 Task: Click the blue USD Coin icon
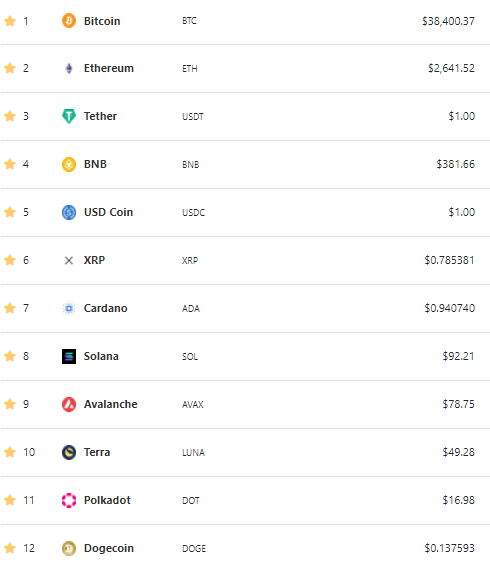[69, 212]
